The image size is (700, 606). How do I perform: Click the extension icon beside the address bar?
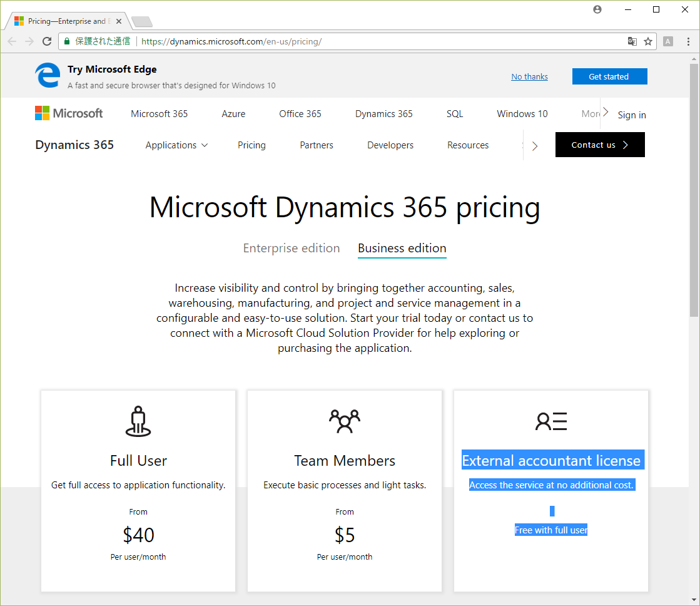[668, 41]
